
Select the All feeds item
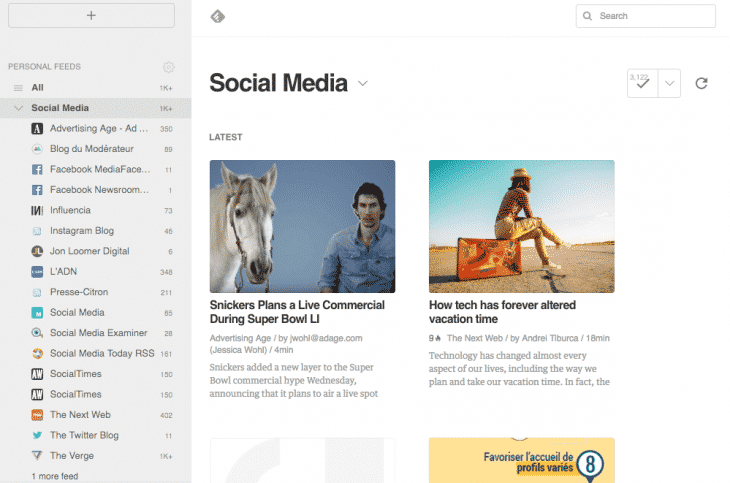click(37, 88)
